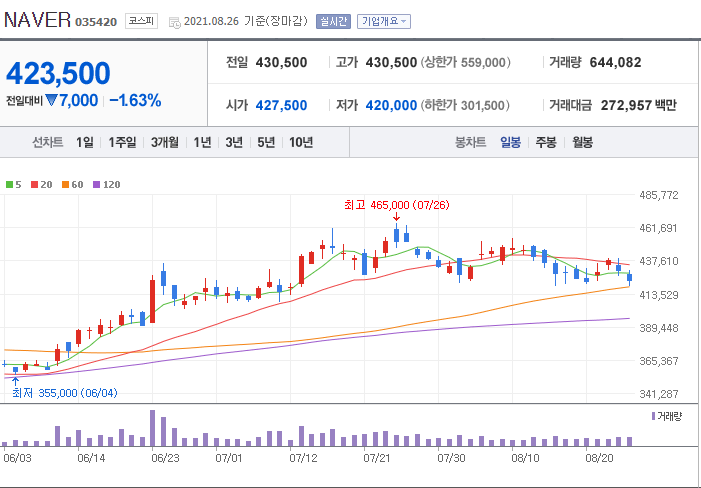Click the 저가 value 420,000
This screenshot has width=701, height=488.
click(x=391, y=105)
